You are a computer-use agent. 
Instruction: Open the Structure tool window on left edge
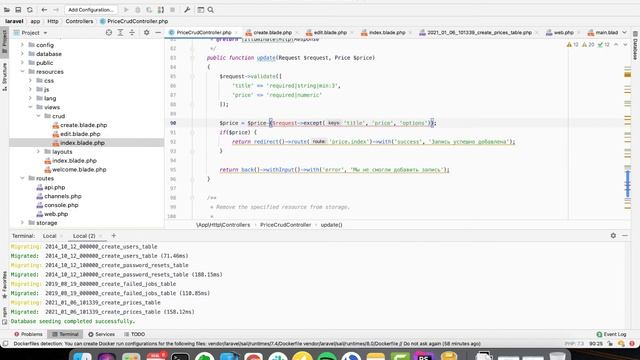(x=4, y=76)
